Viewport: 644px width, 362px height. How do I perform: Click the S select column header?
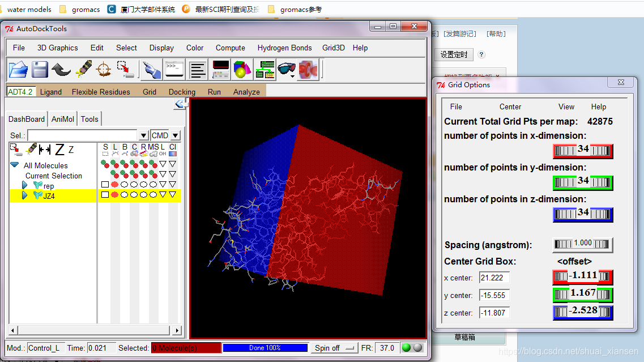[x=105, y=150]
